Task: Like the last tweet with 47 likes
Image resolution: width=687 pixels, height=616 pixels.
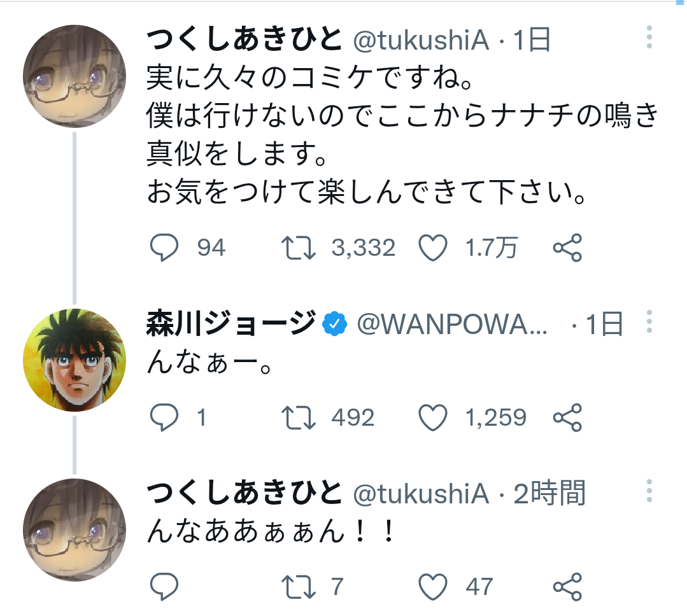Action: click(433, 586)
